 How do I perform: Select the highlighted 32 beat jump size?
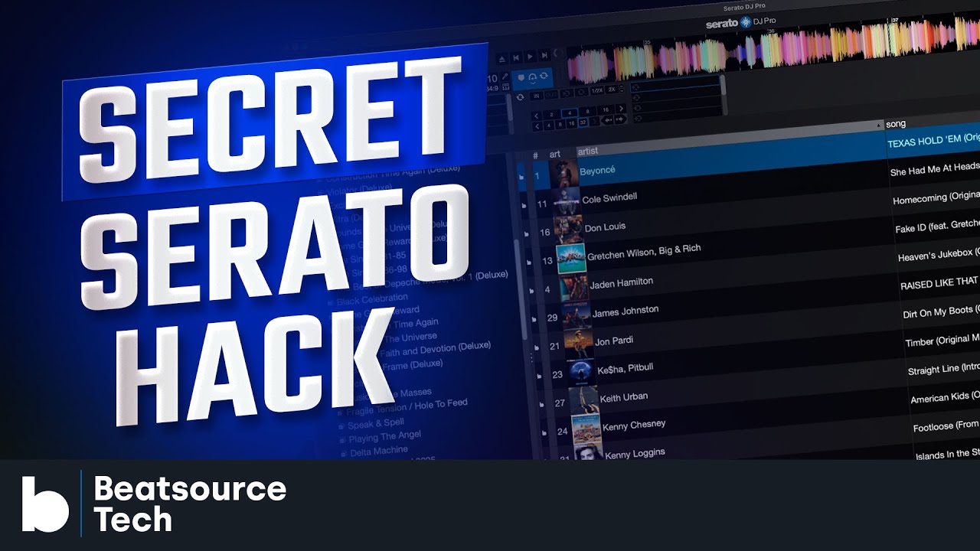point(583,122)
